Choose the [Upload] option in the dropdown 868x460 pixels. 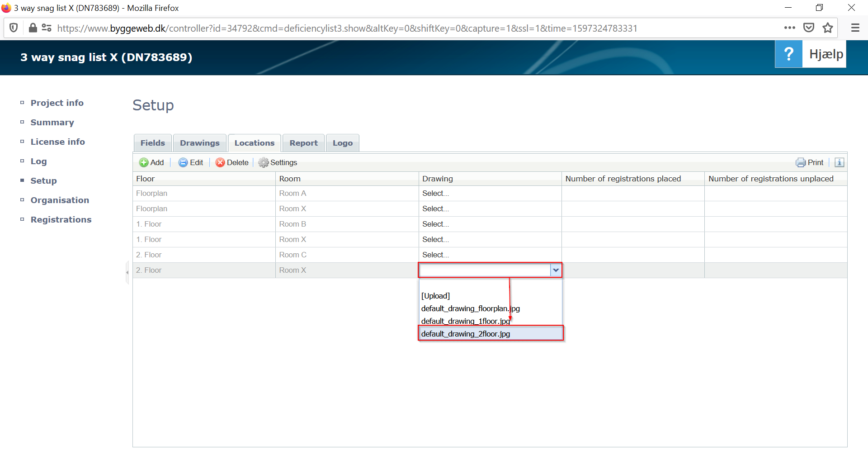(491, 296)
